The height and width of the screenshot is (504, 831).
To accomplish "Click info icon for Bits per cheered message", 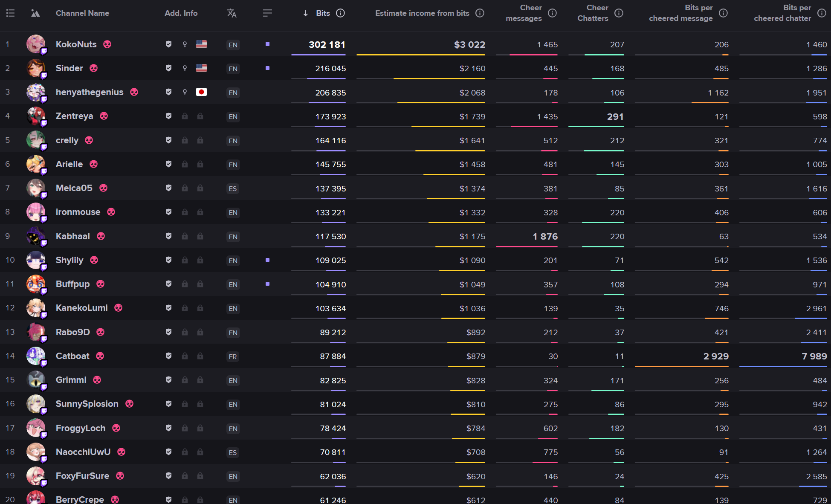I will point(723,13).
